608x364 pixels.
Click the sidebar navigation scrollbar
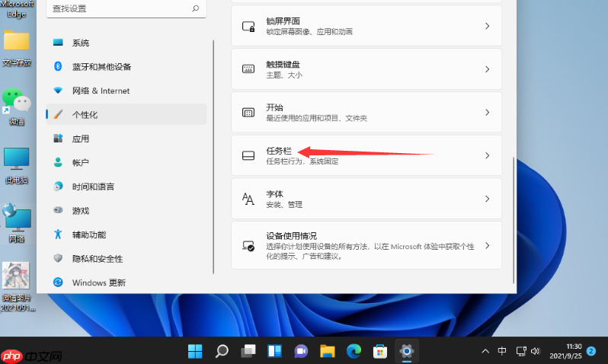[213, 157]
